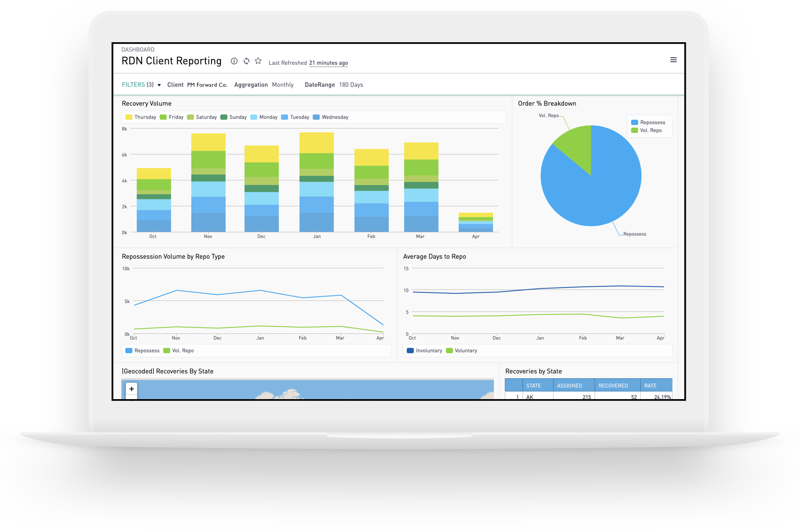Select the DASHBOARD breadcrumb label
Image resolution: width=800 pixels, height=532 pixels.
pyautogui.click(x=138, y=49)
